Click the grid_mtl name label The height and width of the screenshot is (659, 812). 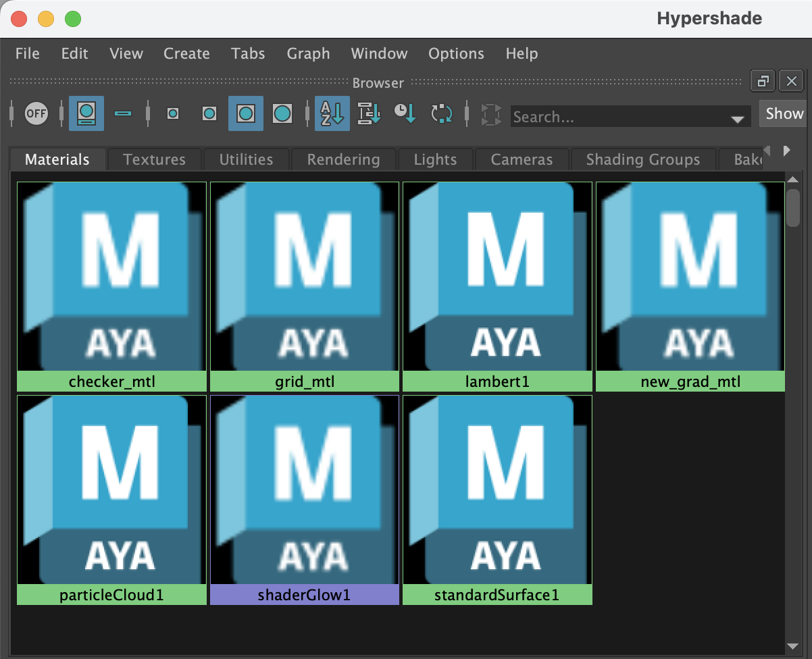pyautogui.click(x=305, y=381)
